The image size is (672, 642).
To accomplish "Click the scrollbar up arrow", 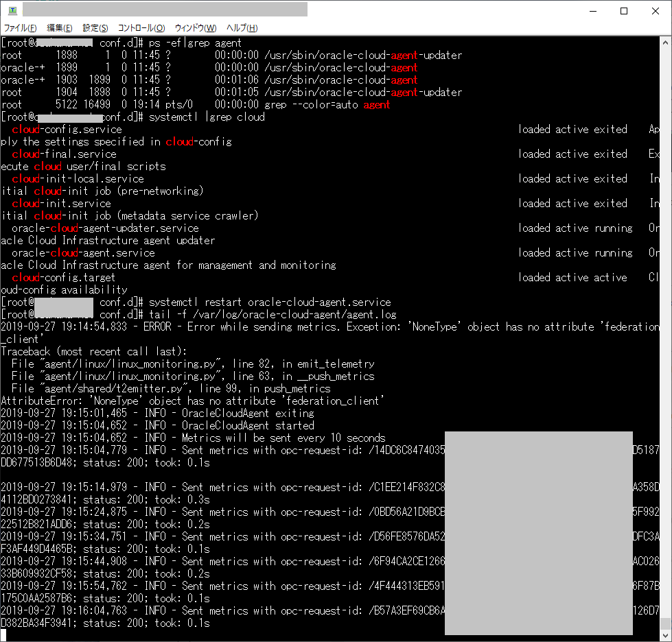I will point(665,43).
